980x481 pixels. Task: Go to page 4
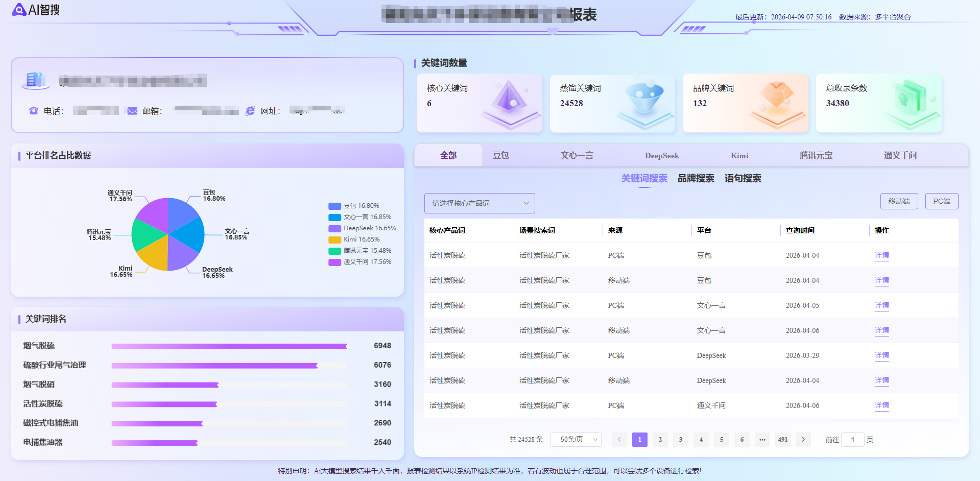[x=701, y=440]
